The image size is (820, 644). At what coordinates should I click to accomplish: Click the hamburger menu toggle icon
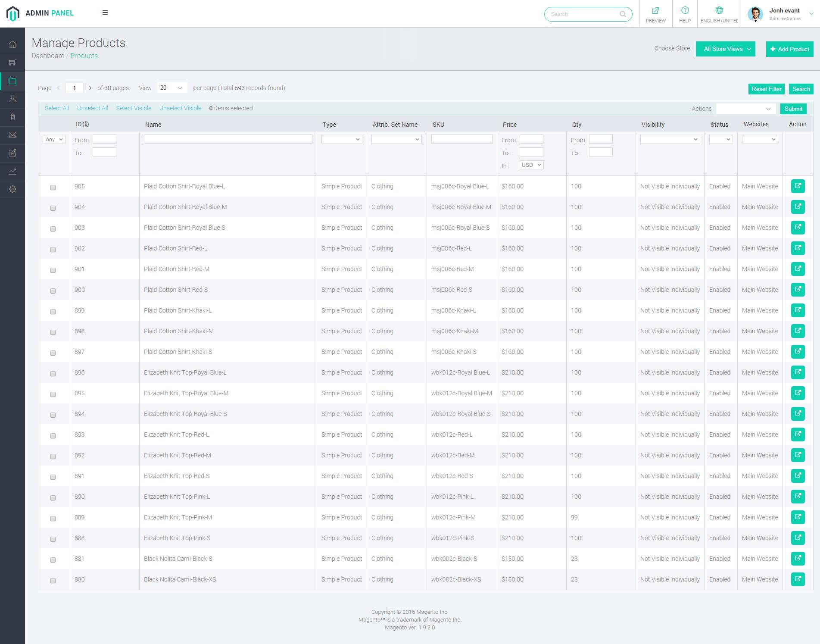tap(105, 13)
